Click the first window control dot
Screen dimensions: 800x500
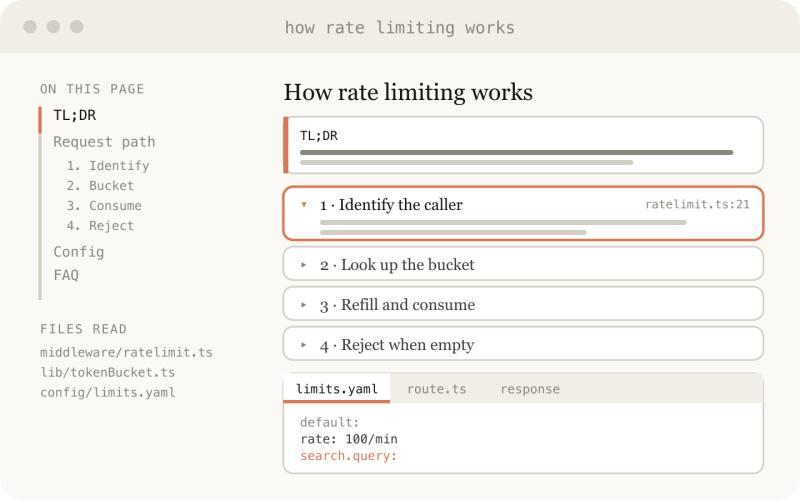point(30,27)
